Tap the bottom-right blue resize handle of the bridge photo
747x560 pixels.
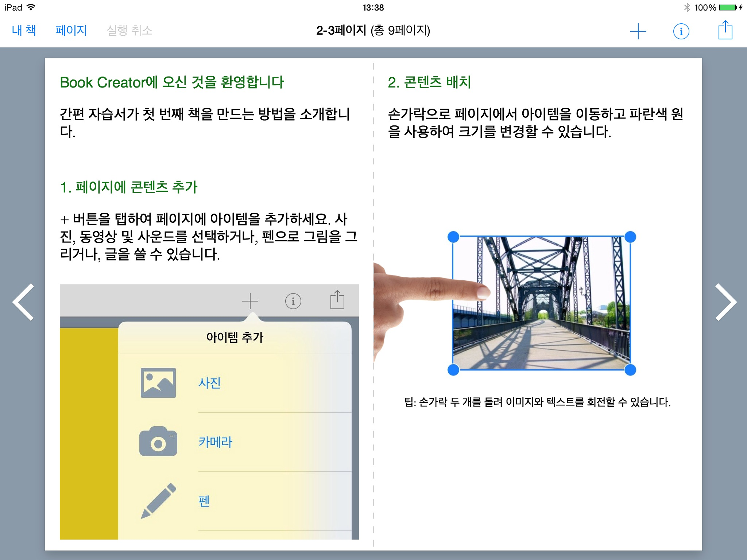tap(630, 370)
